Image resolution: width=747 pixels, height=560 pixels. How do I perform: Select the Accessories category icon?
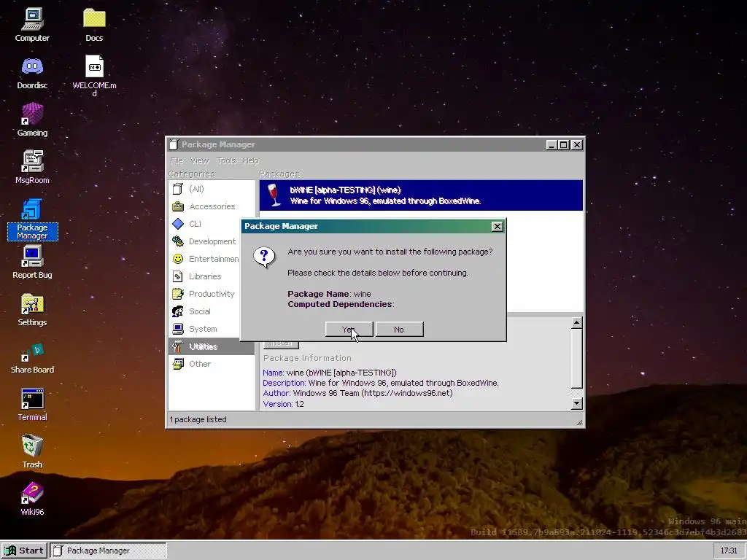point(178,206)
